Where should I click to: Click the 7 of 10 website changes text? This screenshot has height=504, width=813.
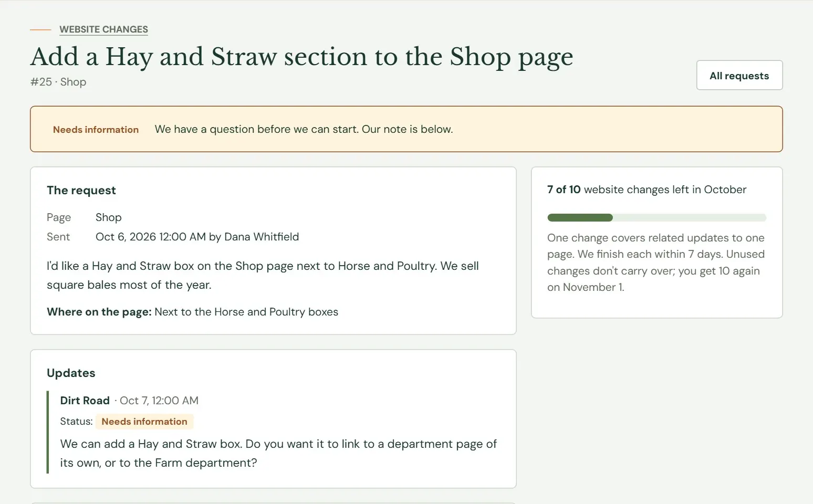pos(647,190)
